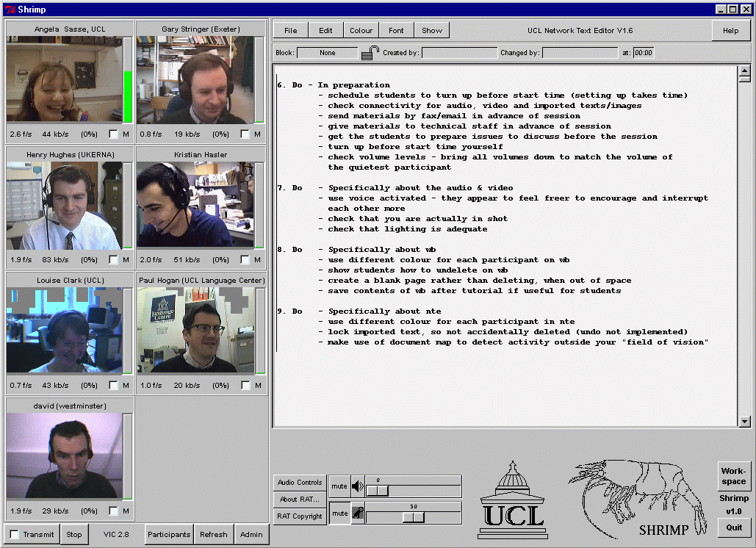
Task: Open the File menu
Action: coord(291,30)
